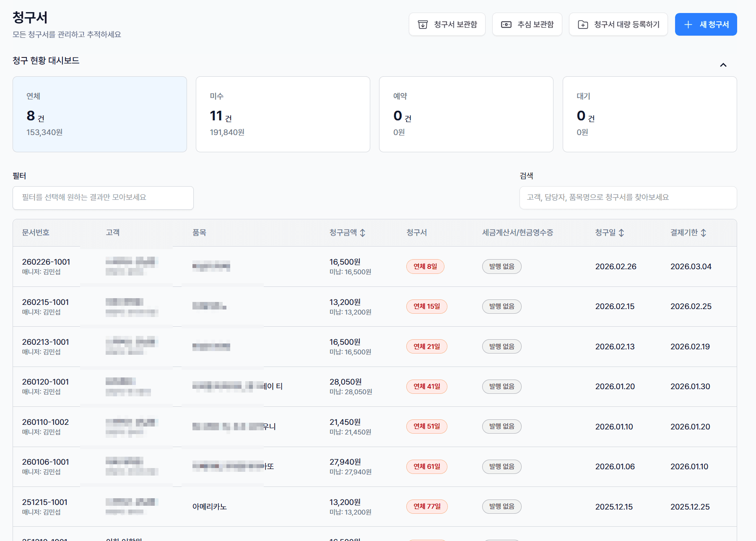Click the 연체 8일 status badge
Screen dimensions: 756x541
click(x=425, y=266)
